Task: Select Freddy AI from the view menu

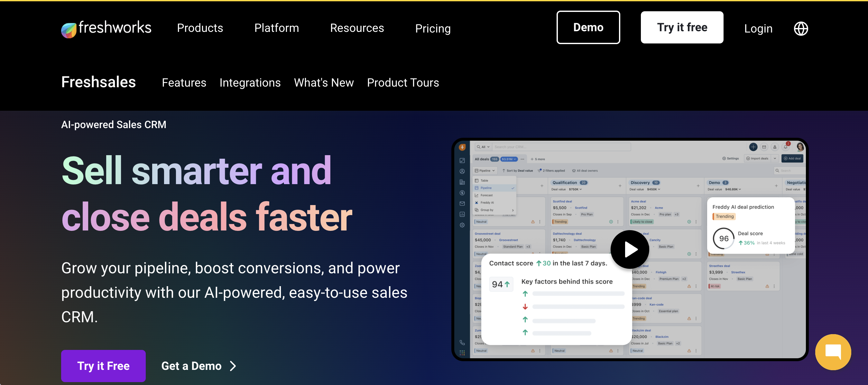Action: point(494,202)
